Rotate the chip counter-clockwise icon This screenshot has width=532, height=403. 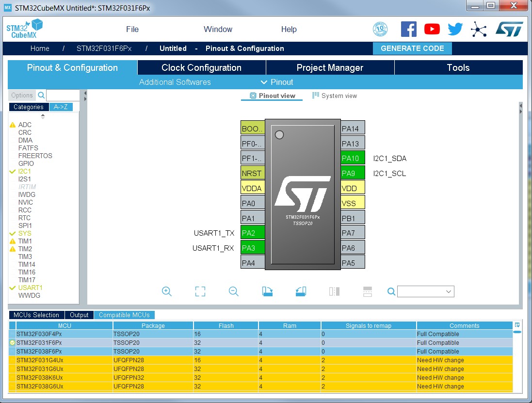coord(301,291)
